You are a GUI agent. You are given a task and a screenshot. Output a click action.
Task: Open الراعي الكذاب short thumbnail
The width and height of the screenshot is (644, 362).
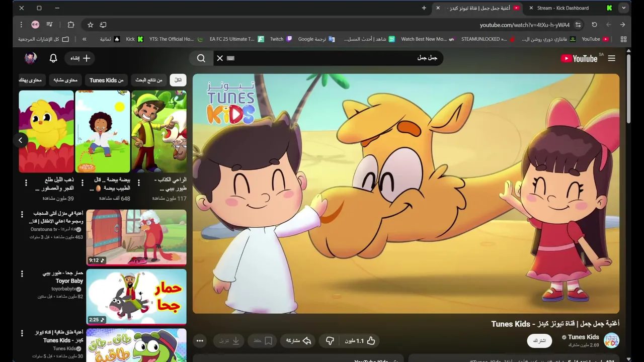159,131
